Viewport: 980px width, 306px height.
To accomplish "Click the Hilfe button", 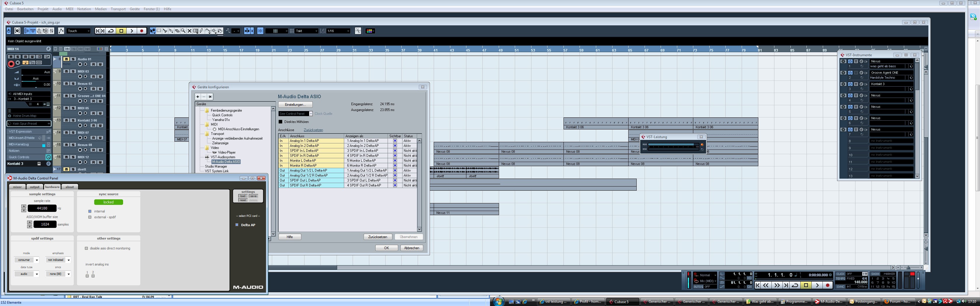I will point(290,237).
